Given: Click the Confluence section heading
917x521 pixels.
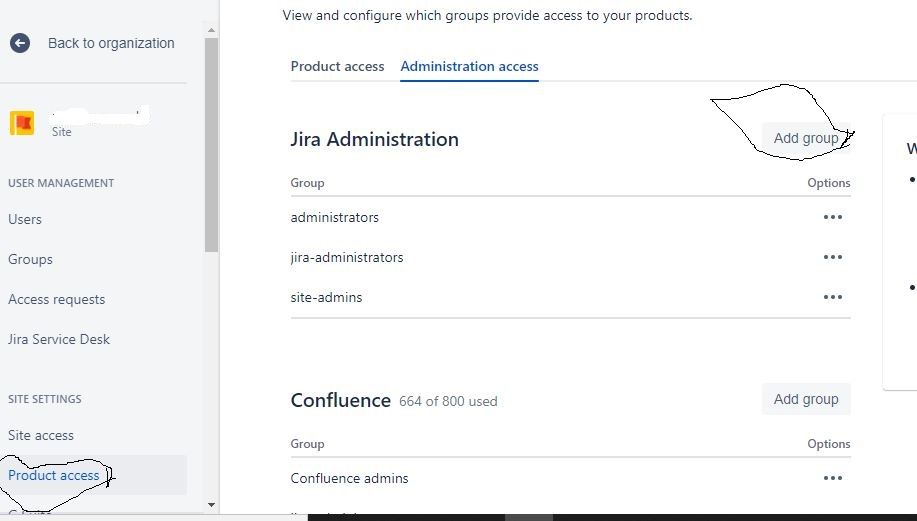Looking at the screenshot, I should (340, 401).
